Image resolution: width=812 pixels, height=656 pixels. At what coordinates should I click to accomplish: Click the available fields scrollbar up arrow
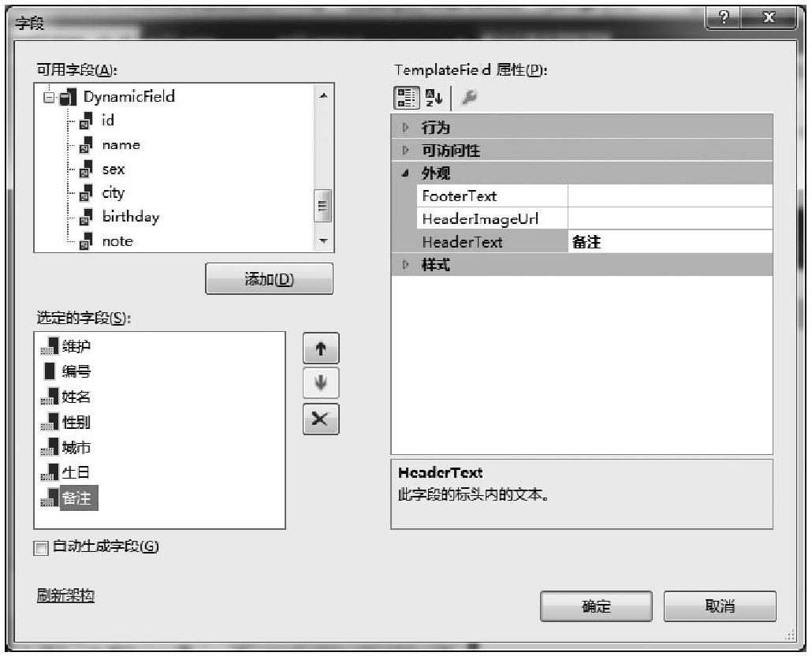[324, 95]
